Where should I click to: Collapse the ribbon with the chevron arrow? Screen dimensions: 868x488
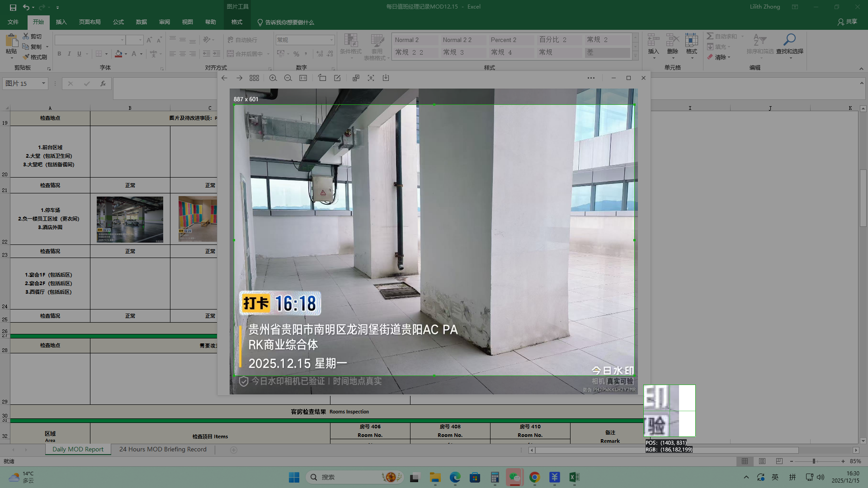pyautogui.click(x=861, y=69)
